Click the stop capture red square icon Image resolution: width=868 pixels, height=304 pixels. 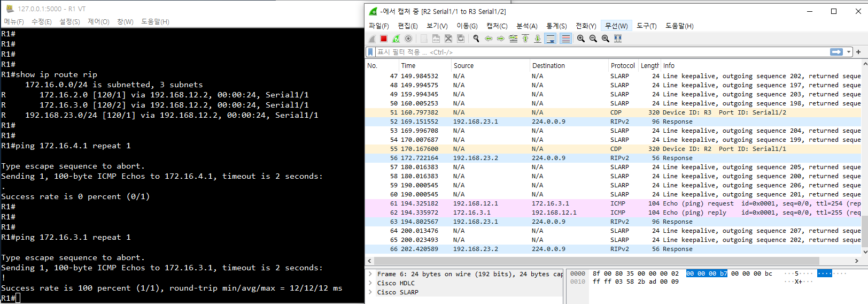(384, 39)
